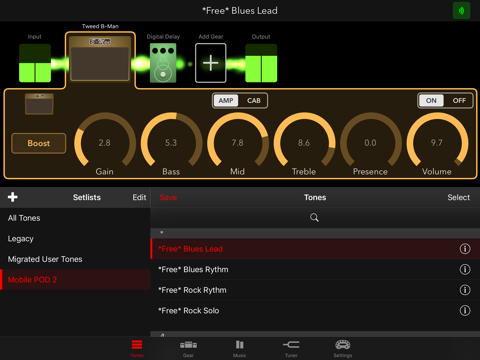Select the *Free* Blues Lead tone
The image size is (480, 360).
click(x=315, y=249)
